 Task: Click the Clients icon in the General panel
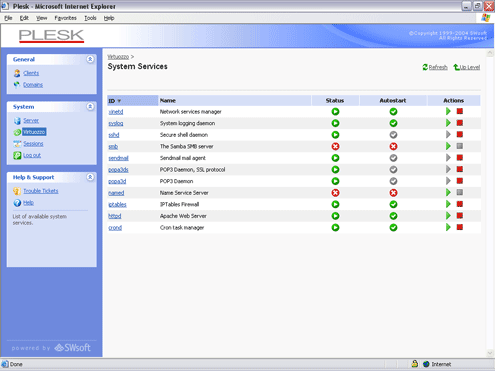click(17, 73)
